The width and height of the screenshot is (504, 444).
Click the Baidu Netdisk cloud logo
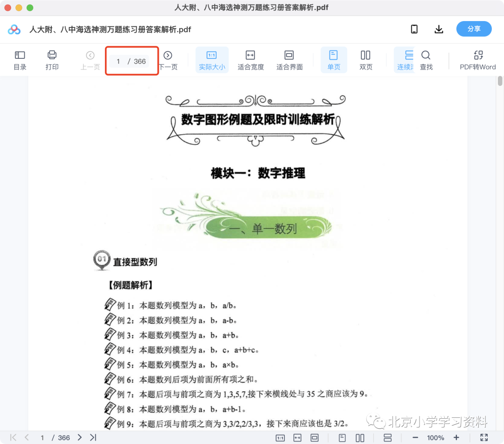14,29
